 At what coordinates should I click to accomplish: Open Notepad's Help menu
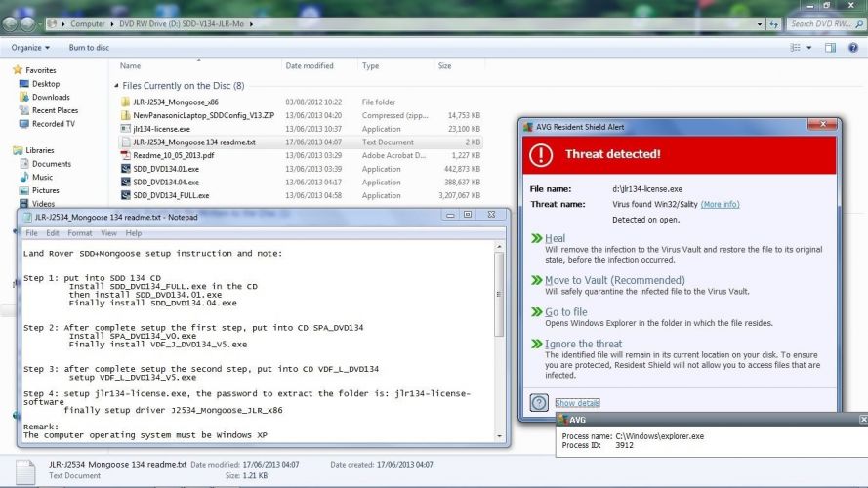(134, 233)
